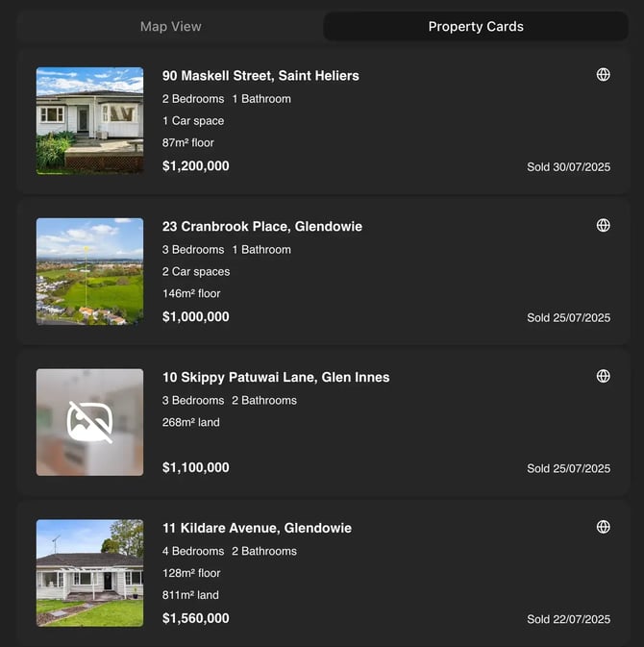Viewport: 644px width, 647px height.
Task: Select the Property Cards tab
Action: pos(476,27)
